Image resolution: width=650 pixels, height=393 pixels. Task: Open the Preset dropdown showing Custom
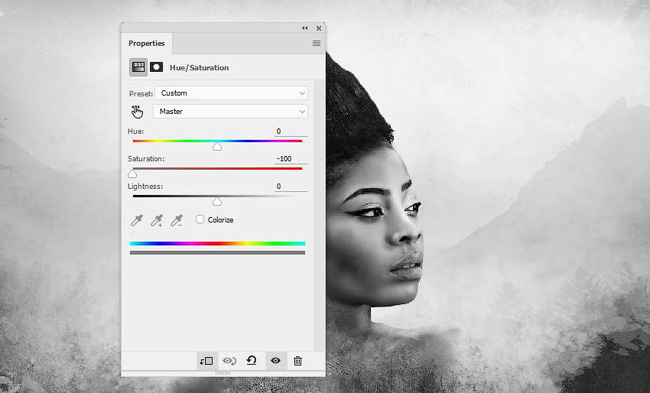tap(231, 93)
